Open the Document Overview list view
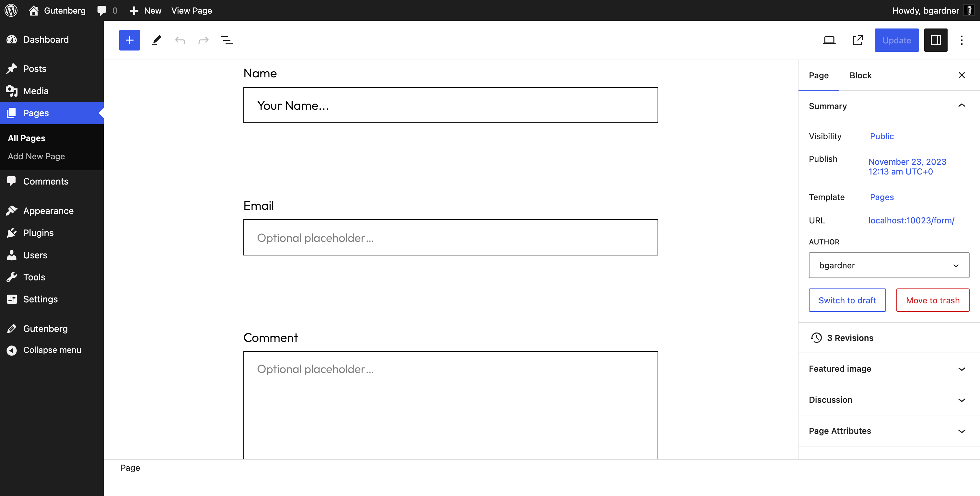This screenshot has height=496, width=980. coord(227,40)
